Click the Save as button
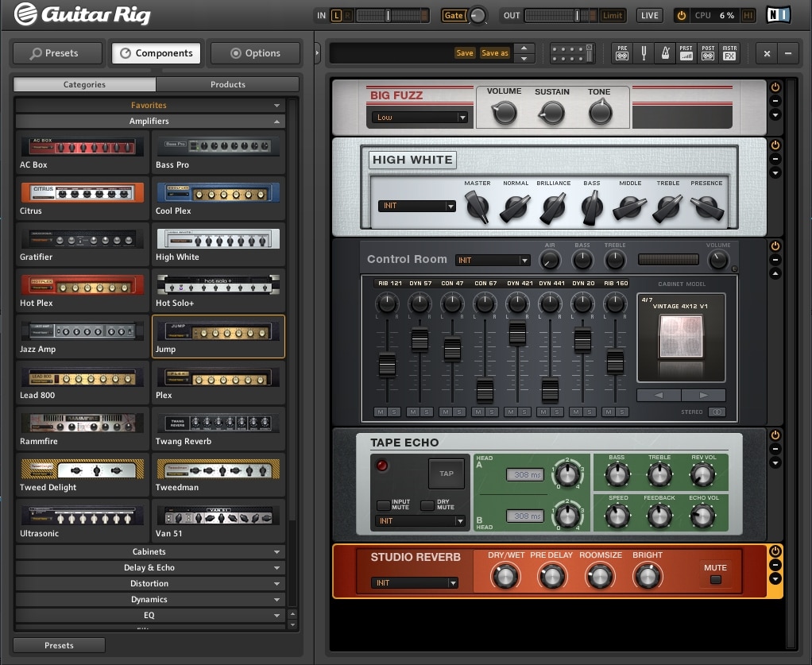The height and width of the screenshot is (665, 812). [x=495, y=52]
